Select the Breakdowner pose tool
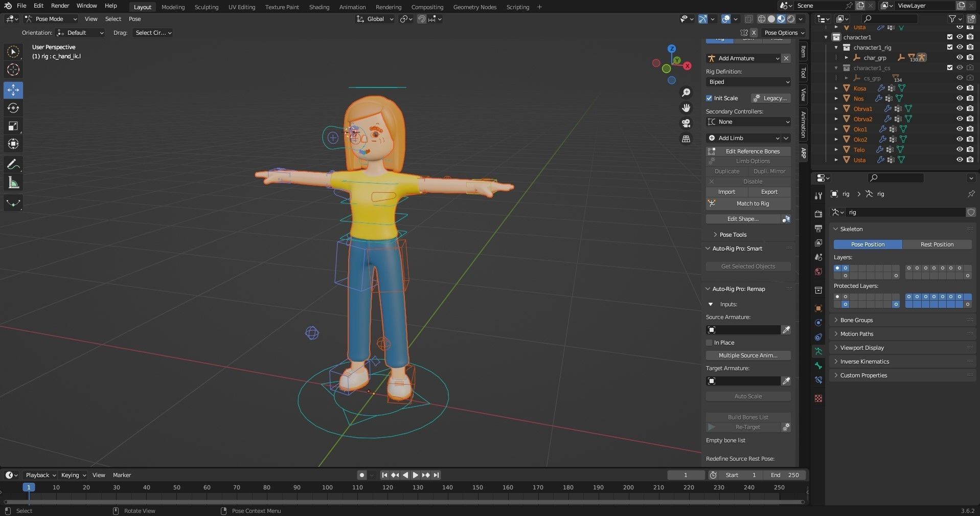 coord(13,203)
